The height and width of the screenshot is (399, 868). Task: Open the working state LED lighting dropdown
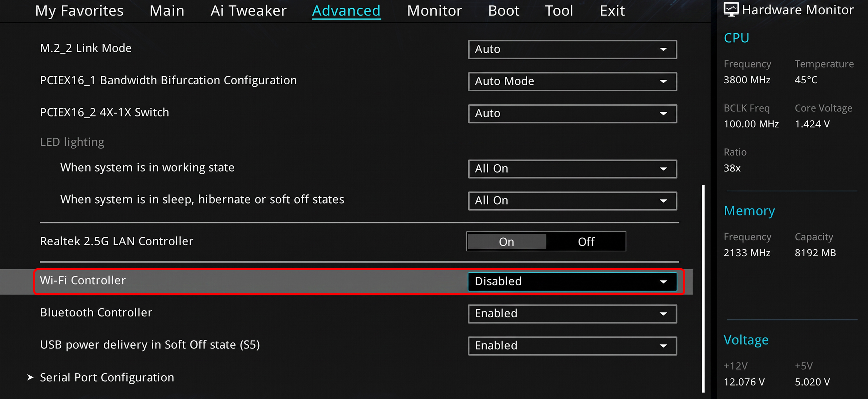click(x=572, y=169)
